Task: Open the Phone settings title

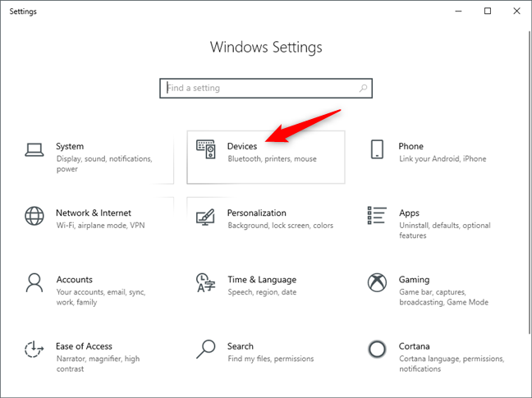Action: pyautogui.click(x=410, y=146)
